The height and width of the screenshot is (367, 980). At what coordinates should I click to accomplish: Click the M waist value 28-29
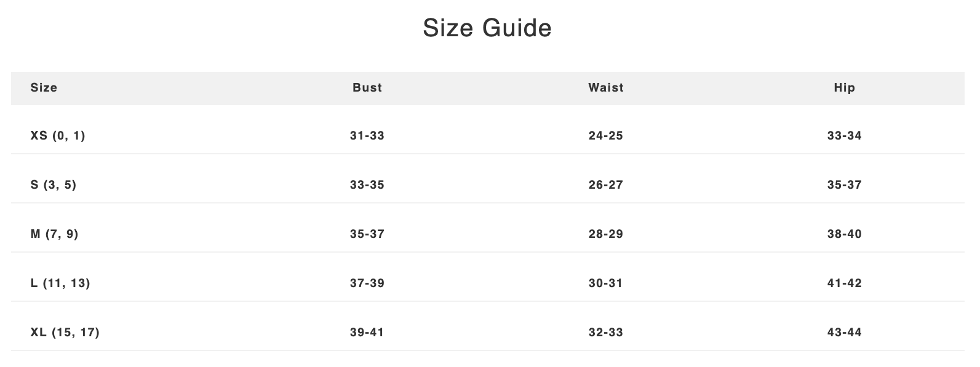606,234
